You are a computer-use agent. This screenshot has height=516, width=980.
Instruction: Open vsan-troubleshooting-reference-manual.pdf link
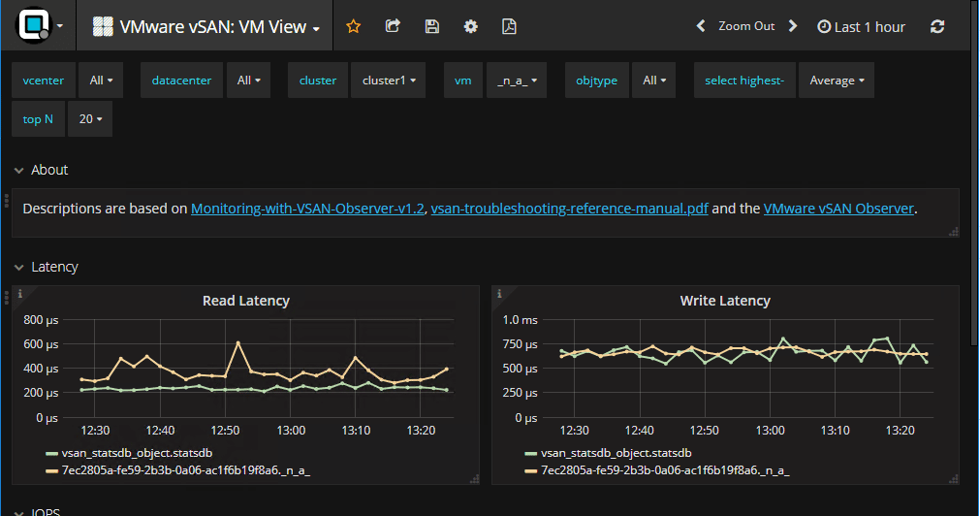pyautogui.click(x=569, y=209)
